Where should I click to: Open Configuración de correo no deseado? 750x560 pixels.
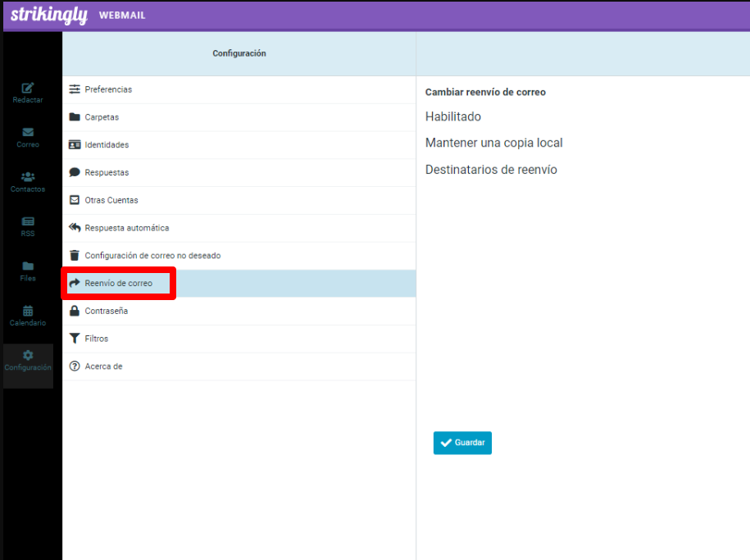click(239, 256)
